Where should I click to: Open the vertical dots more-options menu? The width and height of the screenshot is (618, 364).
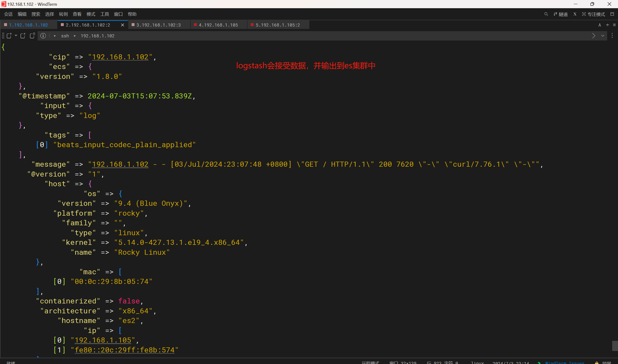click(612, 36)
